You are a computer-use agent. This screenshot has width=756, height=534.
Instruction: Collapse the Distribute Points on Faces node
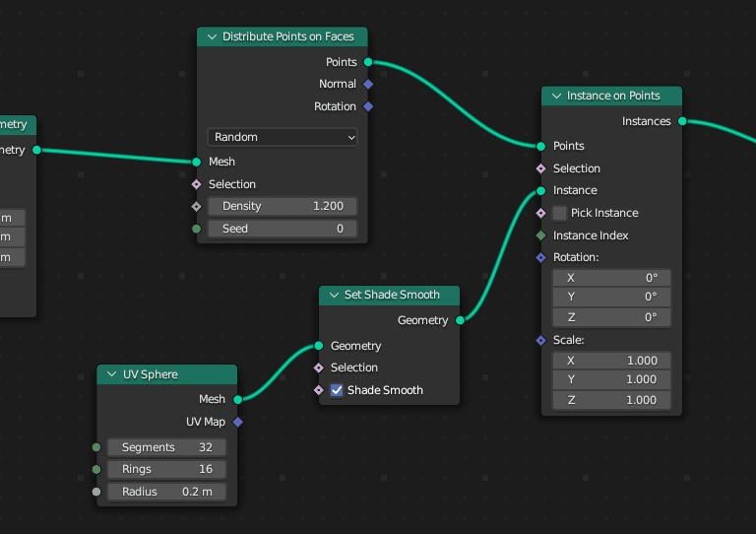tap(212, 37)
